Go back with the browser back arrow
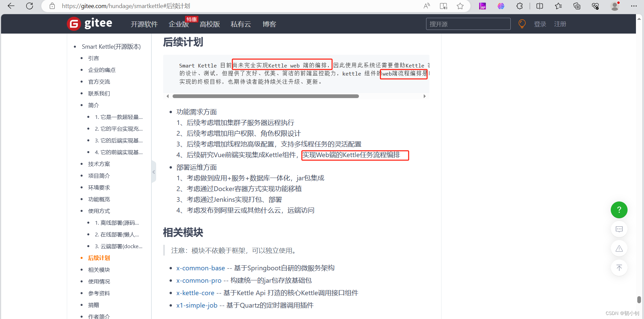This screenshot has width=644, height=319. point(11,6)
